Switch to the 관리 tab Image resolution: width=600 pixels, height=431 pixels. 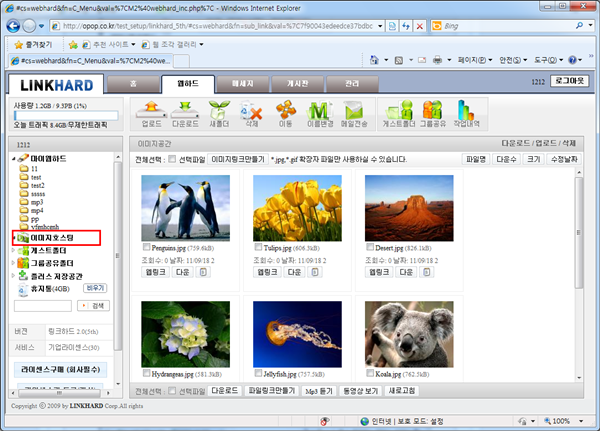[352, 83]
